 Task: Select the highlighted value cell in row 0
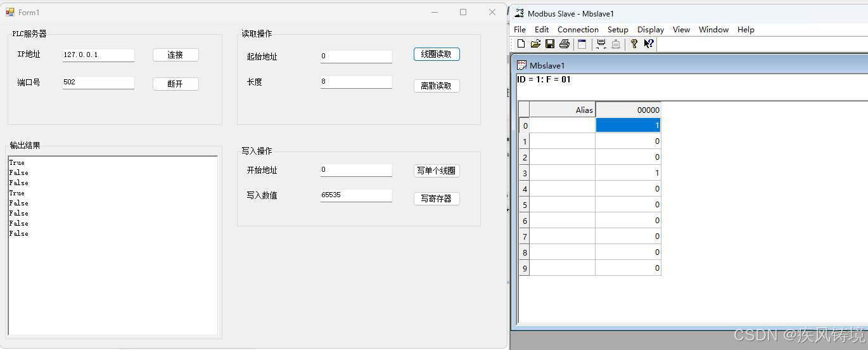pyautogui.click(x=628, y=126)
